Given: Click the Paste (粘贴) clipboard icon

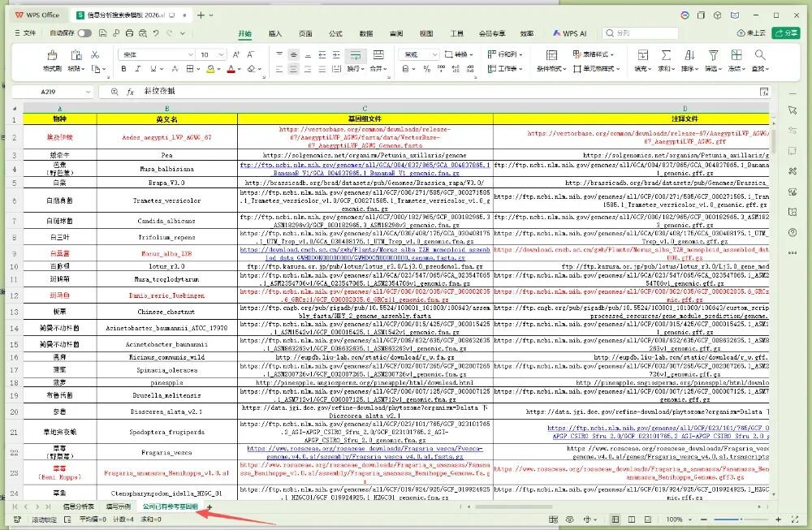Looking at the screenshot, I should (x=76, y=55).
